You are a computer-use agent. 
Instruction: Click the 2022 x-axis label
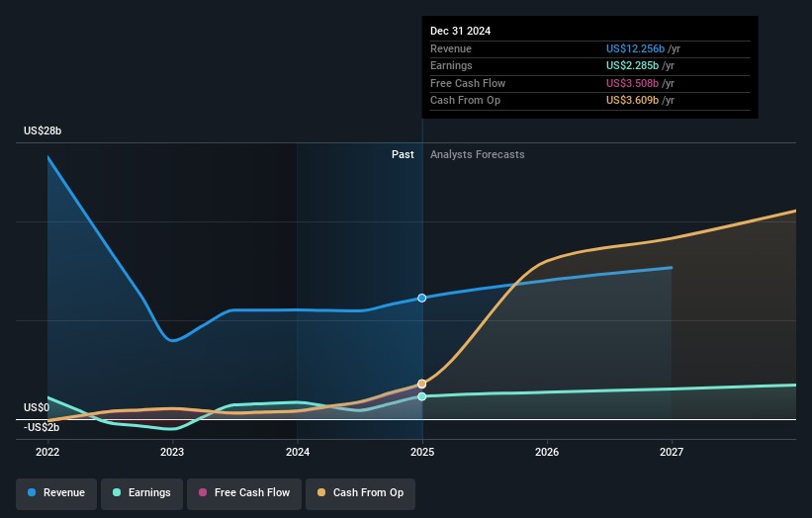click(47, 453)
